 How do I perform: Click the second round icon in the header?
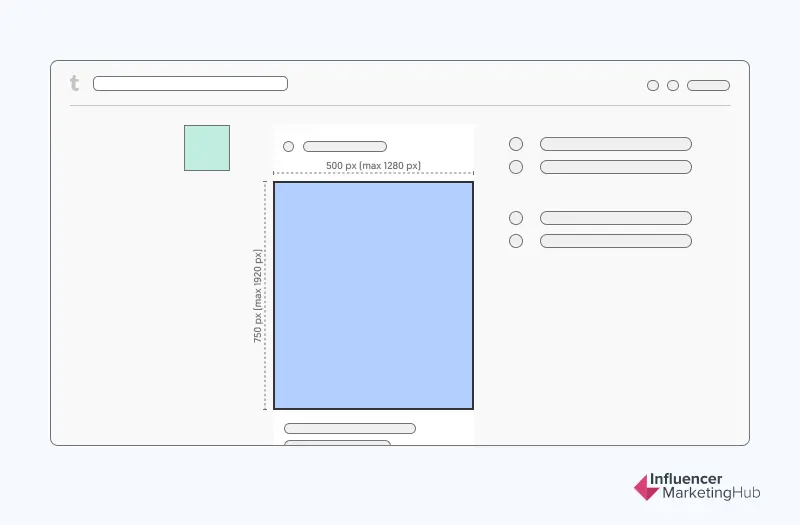(673, 86)
